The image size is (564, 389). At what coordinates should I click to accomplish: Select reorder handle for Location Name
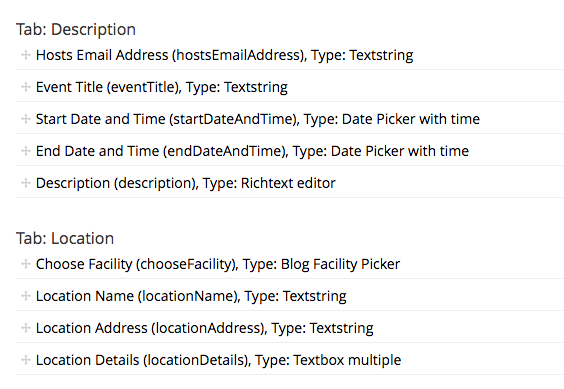(x=26, y=296)
